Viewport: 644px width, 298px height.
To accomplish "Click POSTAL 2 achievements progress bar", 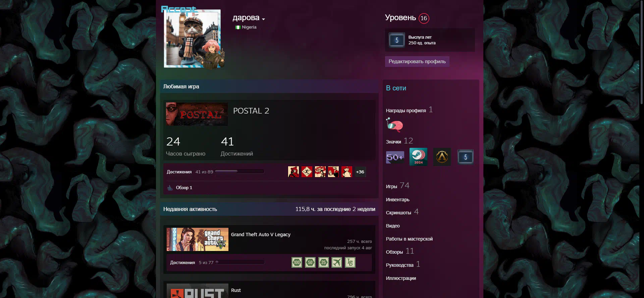I will pos(239,172).
